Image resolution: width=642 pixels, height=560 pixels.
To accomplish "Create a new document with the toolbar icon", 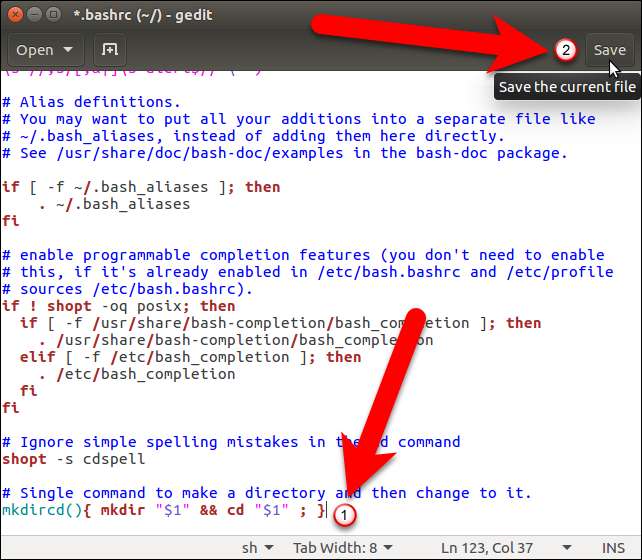I will [x=109, y=50].
